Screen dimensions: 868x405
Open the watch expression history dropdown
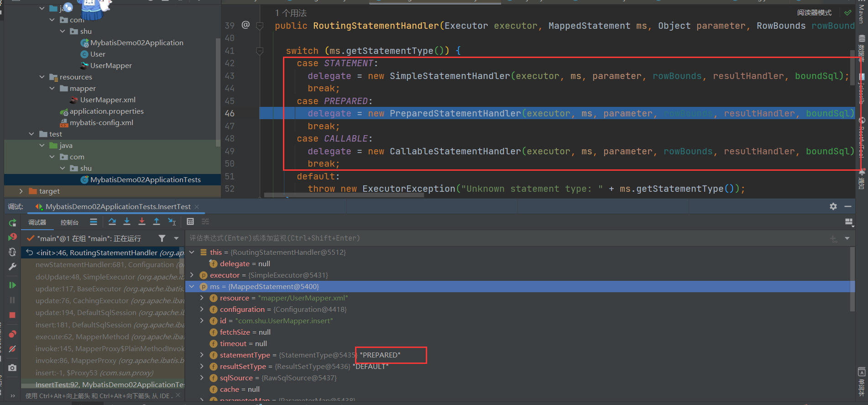847,238
